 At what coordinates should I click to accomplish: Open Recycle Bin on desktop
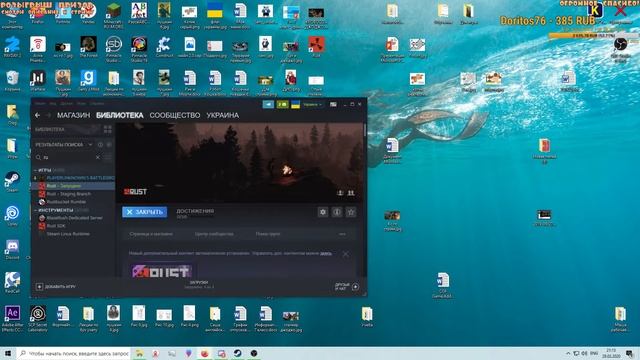(x=12, y=80)
